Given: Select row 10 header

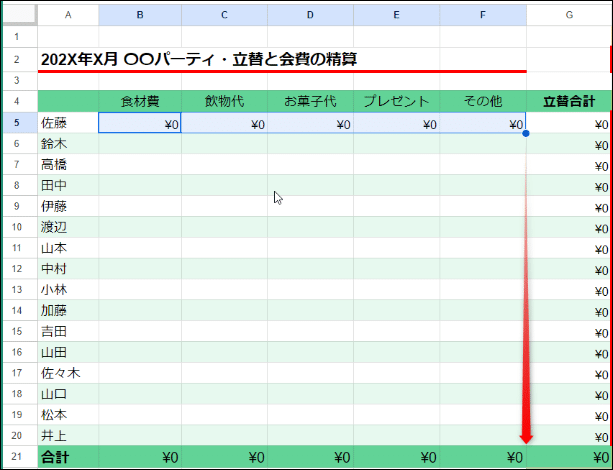Looking at the screenshot, I should [16, 227].
